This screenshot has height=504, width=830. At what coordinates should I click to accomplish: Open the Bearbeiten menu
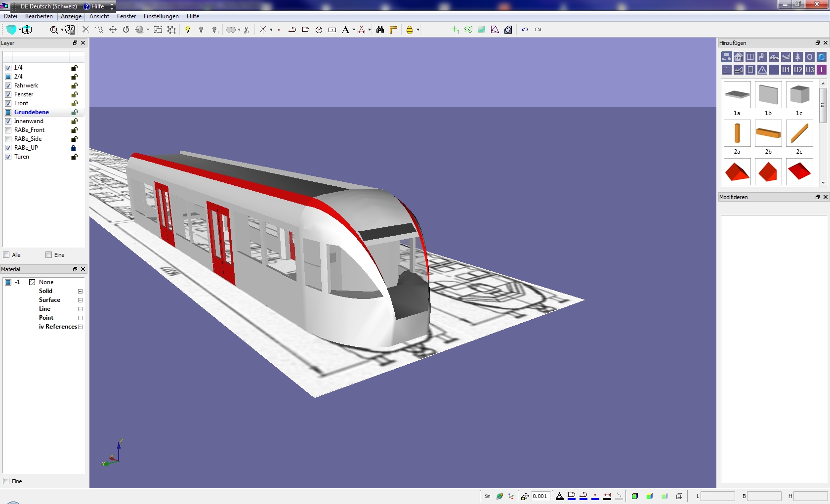click(x=39, y=16)
